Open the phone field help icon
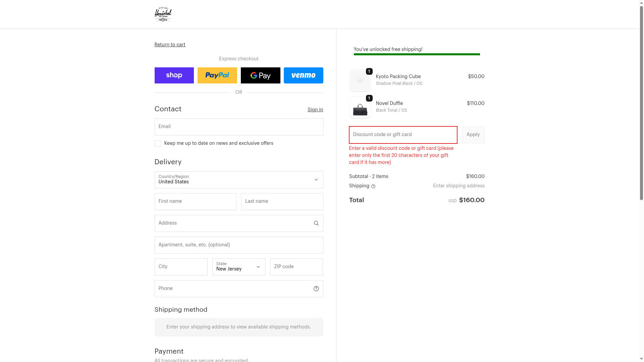644x362 pixels. 316,289
